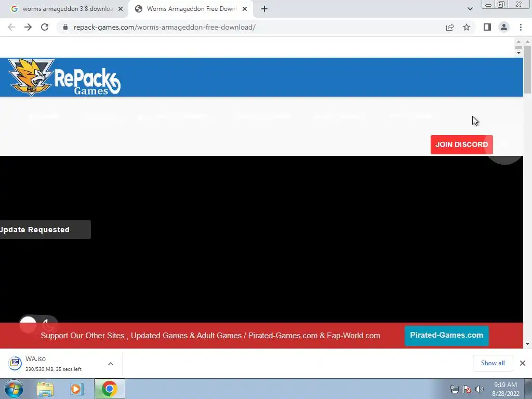Close the Worms Armageddon Free Download tab

pyautogui.click(x=245, y=9)
